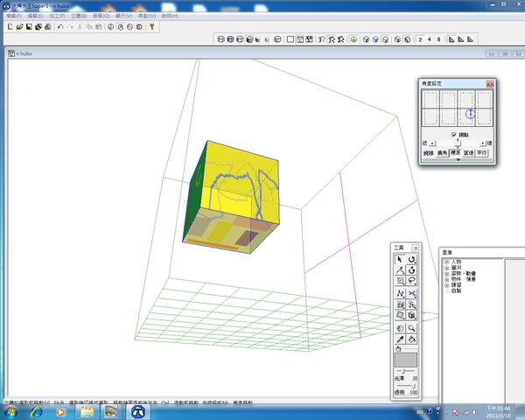
Task: Expand the 人物 tree node
Action: [x=447, y=261]
